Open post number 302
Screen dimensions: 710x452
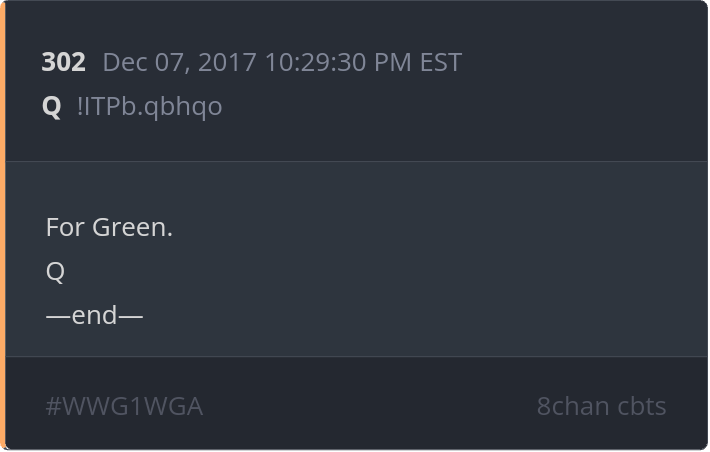click(x=63, y=62)
